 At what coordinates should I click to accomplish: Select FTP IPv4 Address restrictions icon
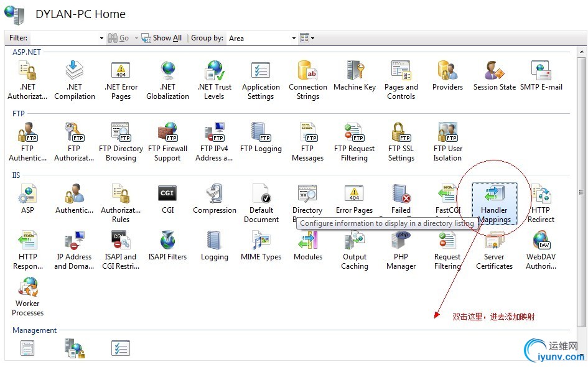(x=214, y=142)
